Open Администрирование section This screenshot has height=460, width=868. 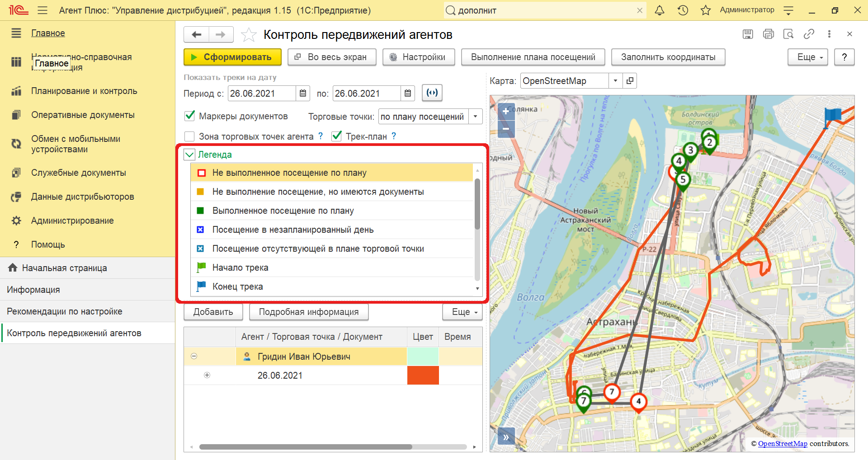(72, 221)
